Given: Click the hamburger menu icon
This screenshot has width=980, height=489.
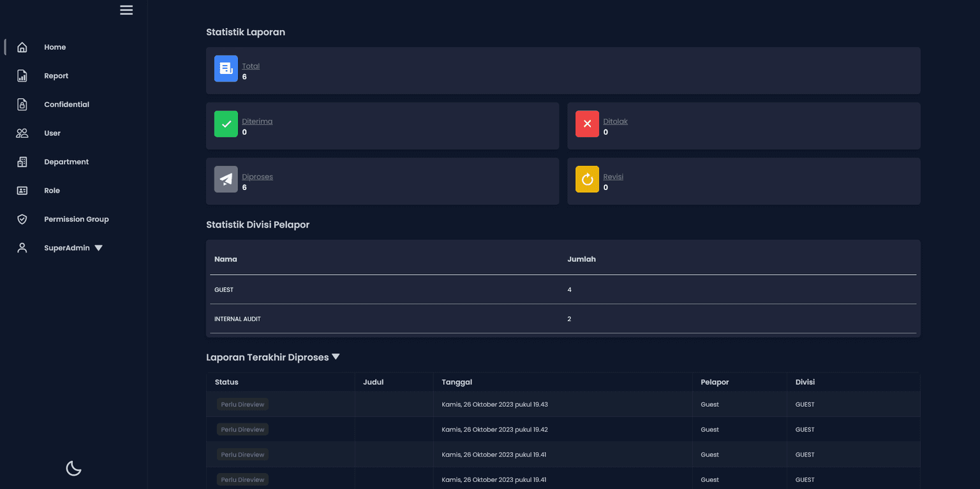Looking at the screenshot, I should click(x=126, y=10).
